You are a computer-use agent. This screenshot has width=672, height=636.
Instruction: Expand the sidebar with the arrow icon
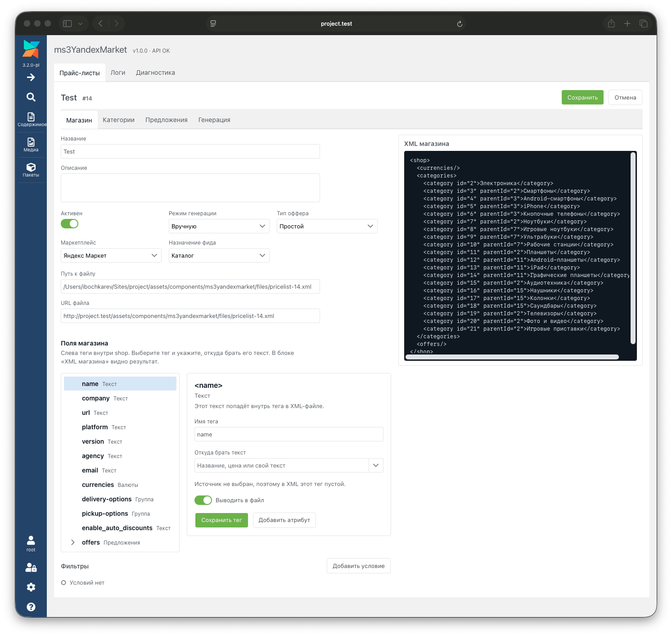point(31,77)
